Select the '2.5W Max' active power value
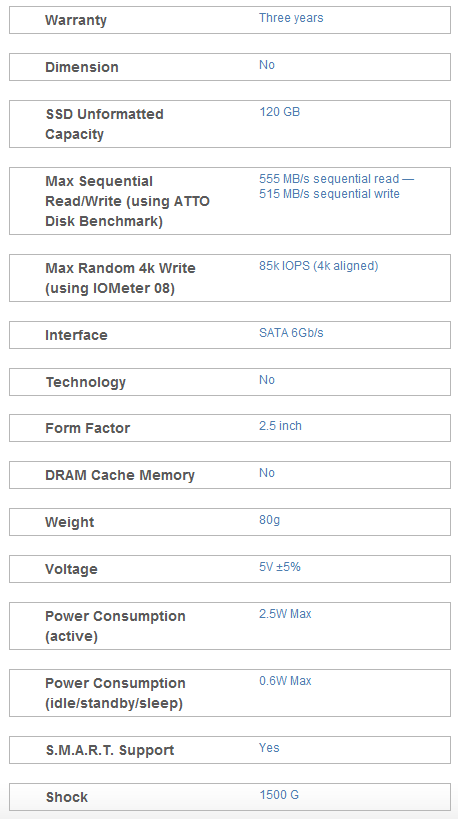Viewport: 458px width, 819px height. pyautogui.click(x=285, y=614)
